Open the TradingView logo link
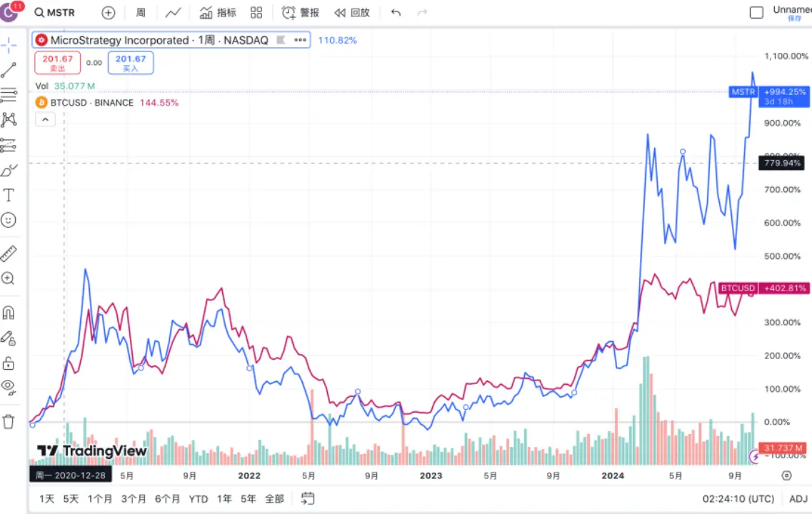Viewport: 812px width, 514px height. tap(91, 451)
